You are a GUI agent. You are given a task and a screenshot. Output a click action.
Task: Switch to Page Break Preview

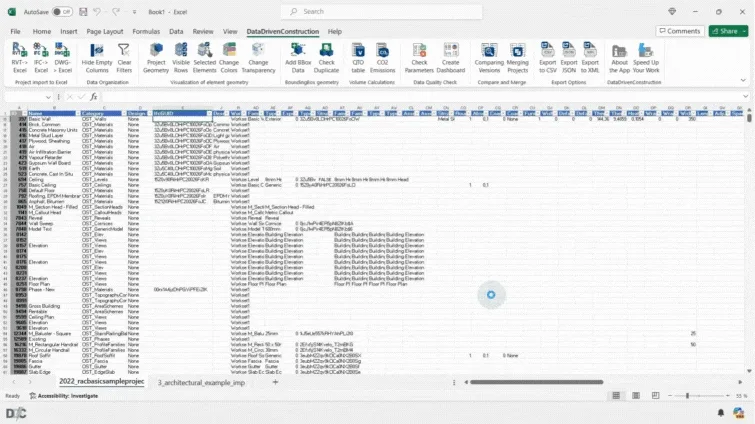tap(655, 396)
